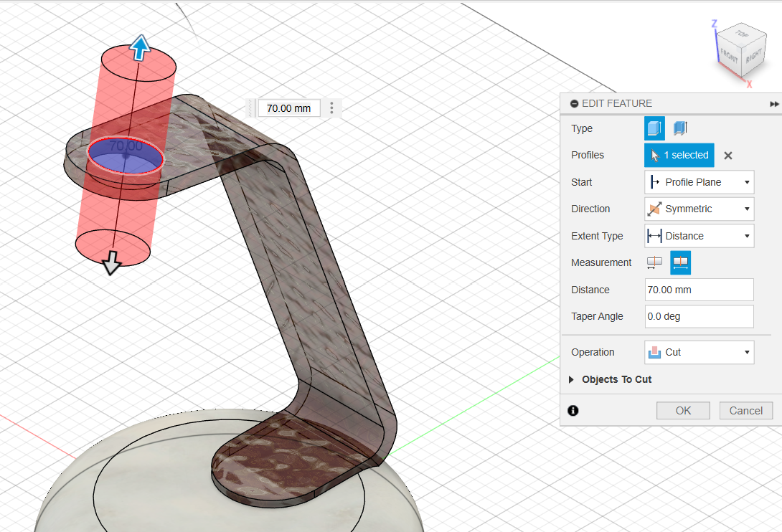
Task: Open the Operation dropdown showing Cut
Action: point(699,353)
